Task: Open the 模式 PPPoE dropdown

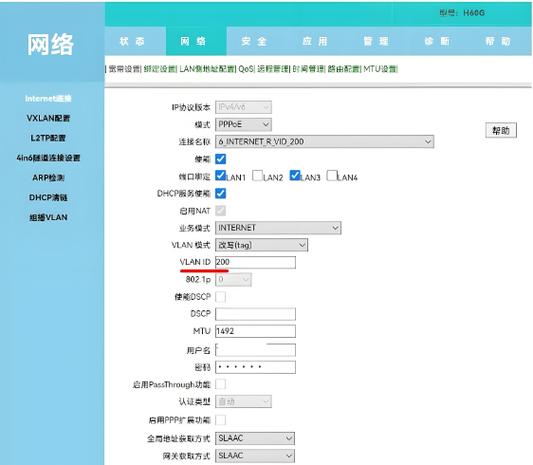Action: pos(243,124)
